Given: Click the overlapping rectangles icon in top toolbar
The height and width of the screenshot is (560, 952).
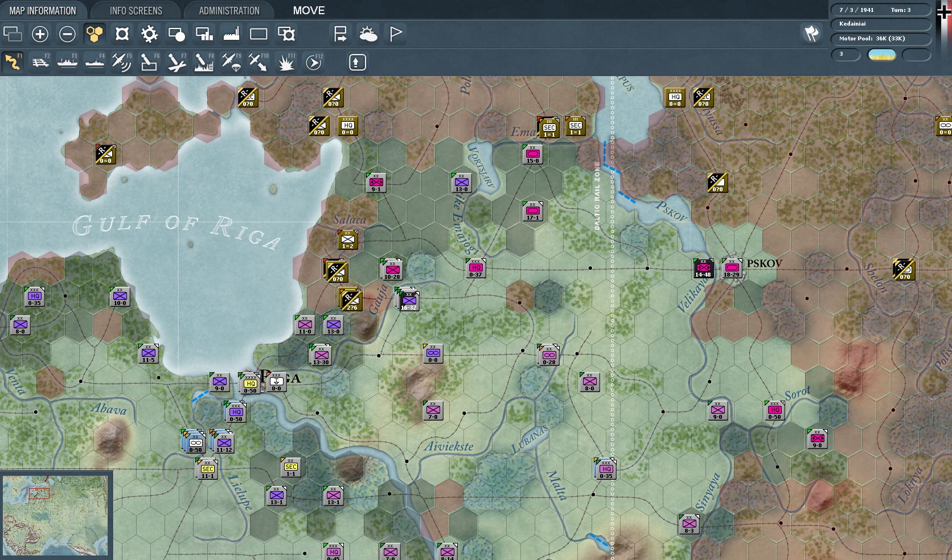Looking at the screenshot, I should click(13, 34).
